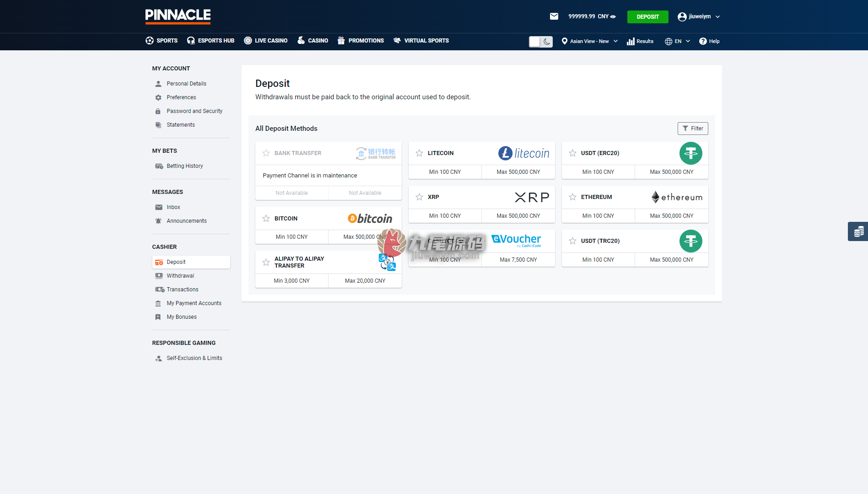868x494 pixels.
Task: Star the XRP deposit method
Action: point(419,197)
